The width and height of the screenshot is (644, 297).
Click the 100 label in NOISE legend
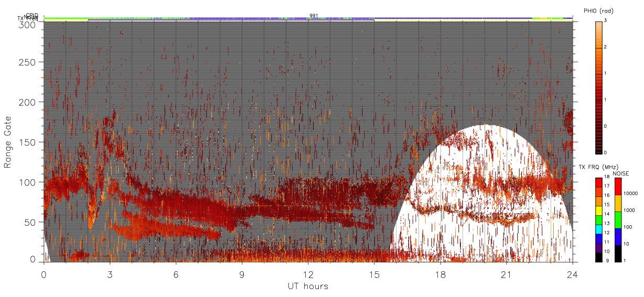click(x=628, y=227)
